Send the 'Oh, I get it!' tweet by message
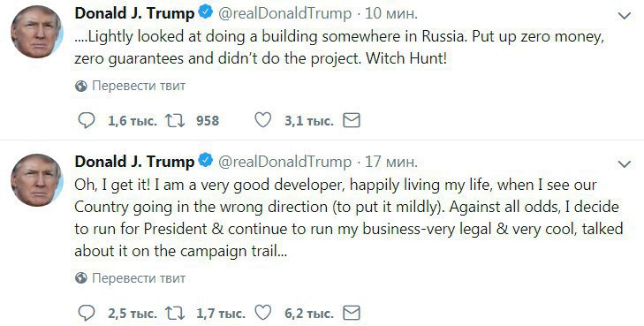Viewport: 644px width, 326px height. click(x=352, y=313)
